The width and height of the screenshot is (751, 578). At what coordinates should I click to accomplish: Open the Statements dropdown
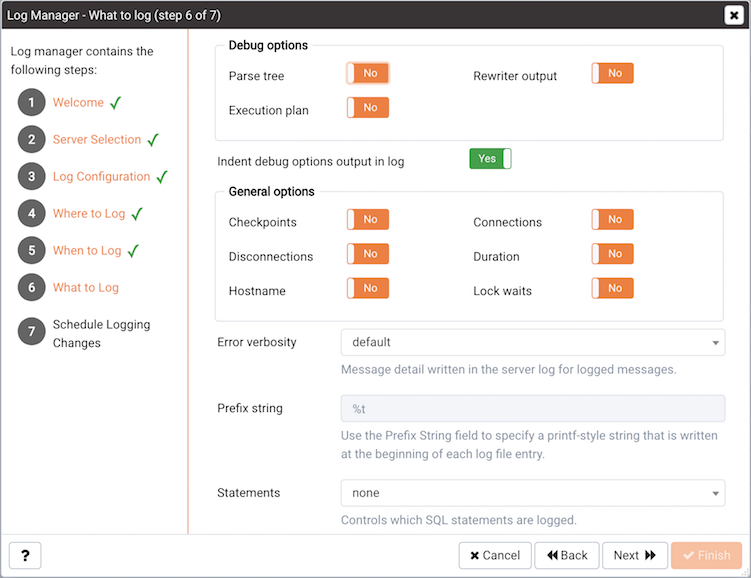(x=533, y=493)
